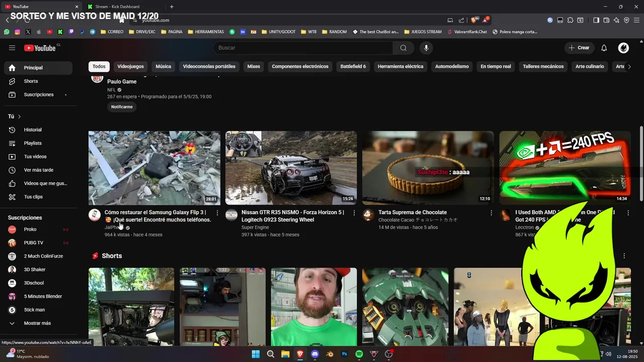644x362 pixels.
Task: Click the WhatsApp bookmark icon
Action: coord(7,32)
